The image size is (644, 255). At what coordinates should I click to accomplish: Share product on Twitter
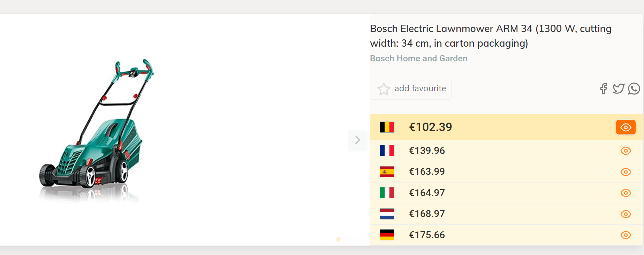[619, 89]
